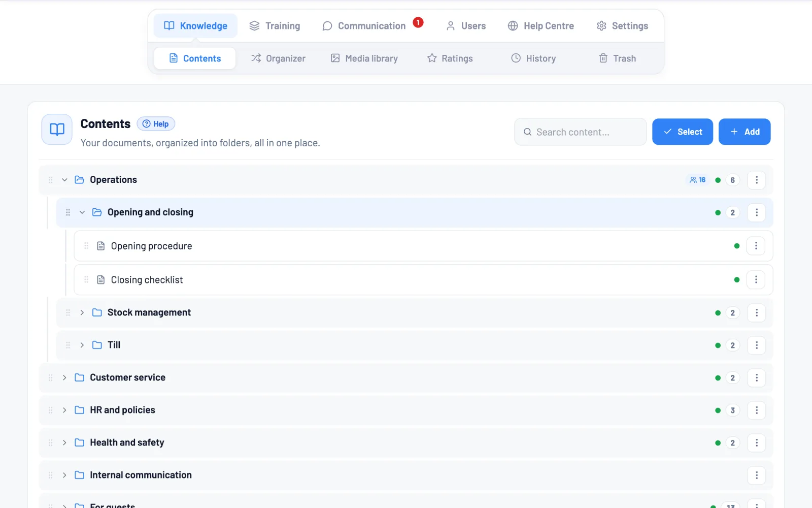Expand the Internal communication chevron
This screenshot has width=812, height=508.
(64, 475)
